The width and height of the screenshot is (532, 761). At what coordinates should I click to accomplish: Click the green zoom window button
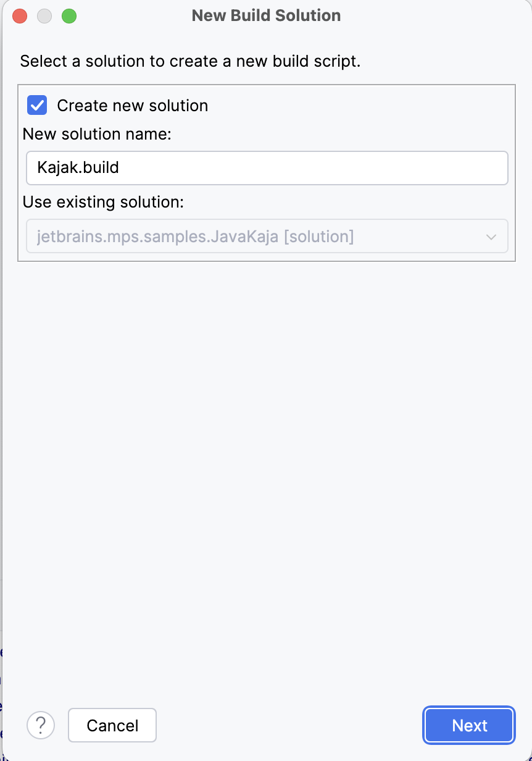pyautogui.click(x=69, y=16)
